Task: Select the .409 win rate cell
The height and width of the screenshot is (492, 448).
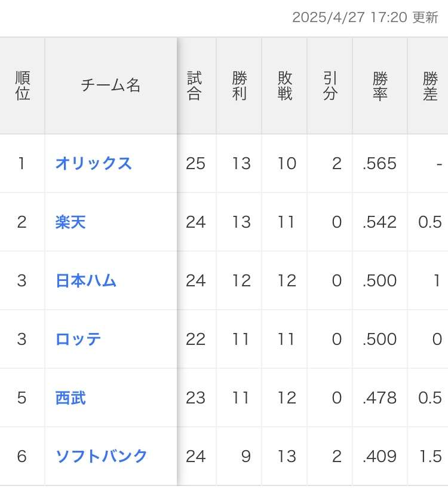Action: (379, 456)
